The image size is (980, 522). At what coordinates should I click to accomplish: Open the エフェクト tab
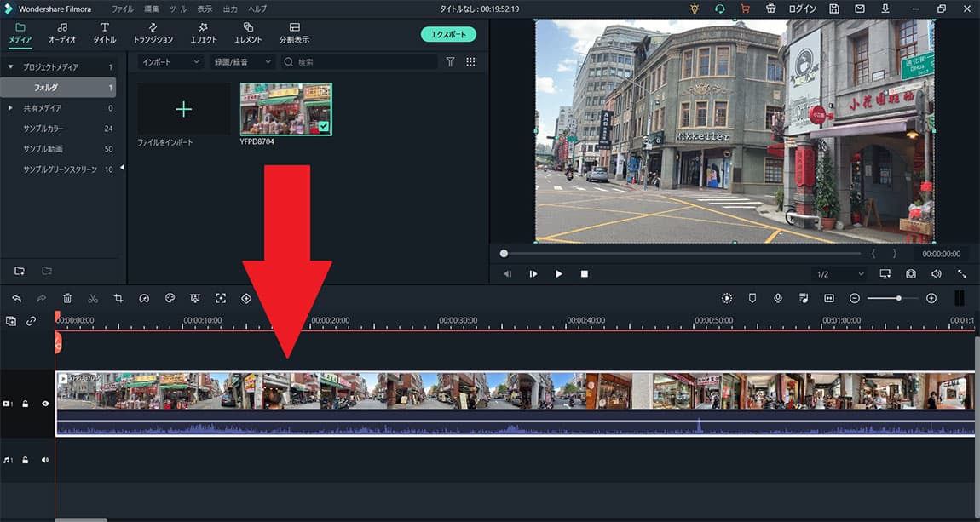[x=203, y=33]
